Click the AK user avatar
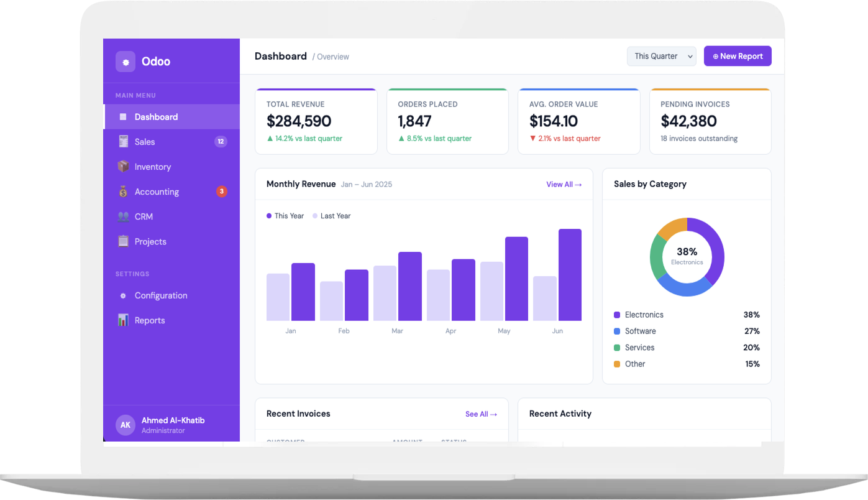This screenshot has width=868, height=500. coord(126,425)
